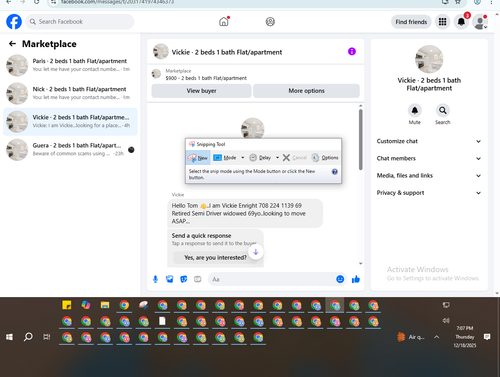
Task: Open the Air quality taskbar widget
Action: [x=411, y=337]
